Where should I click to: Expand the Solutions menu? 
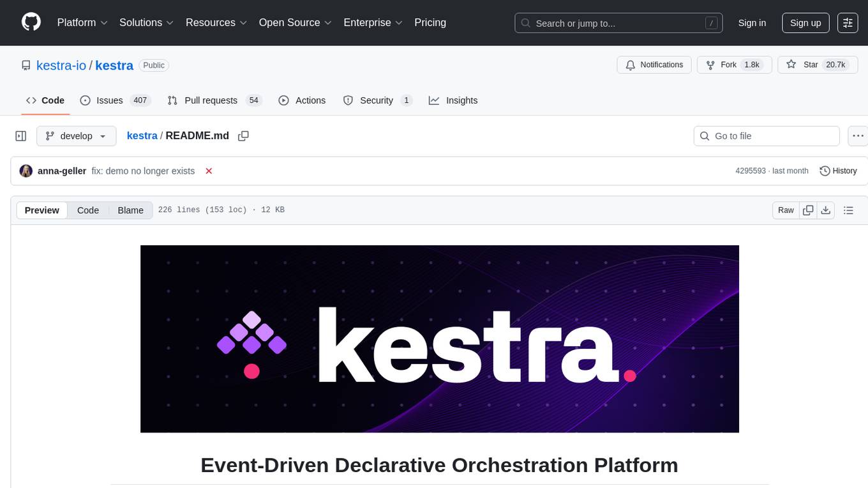click(x=147, y=22)
